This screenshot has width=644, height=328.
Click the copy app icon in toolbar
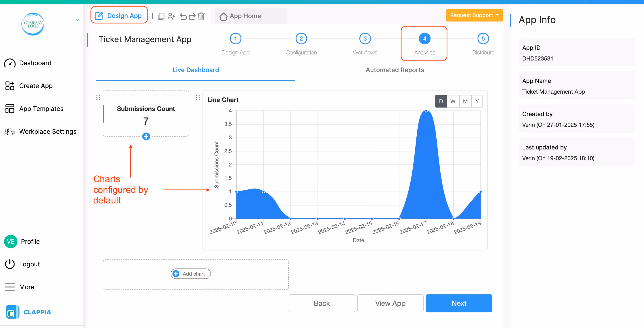(161, 16)
